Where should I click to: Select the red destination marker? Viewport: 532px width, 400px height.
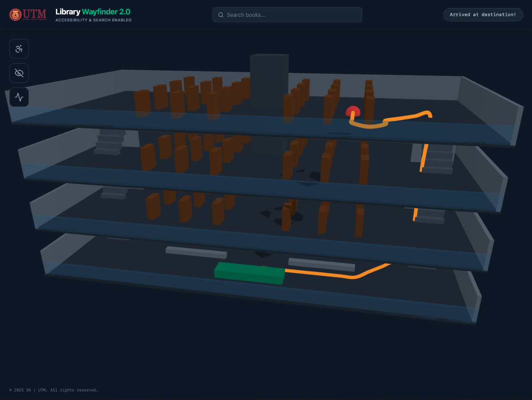353,111
